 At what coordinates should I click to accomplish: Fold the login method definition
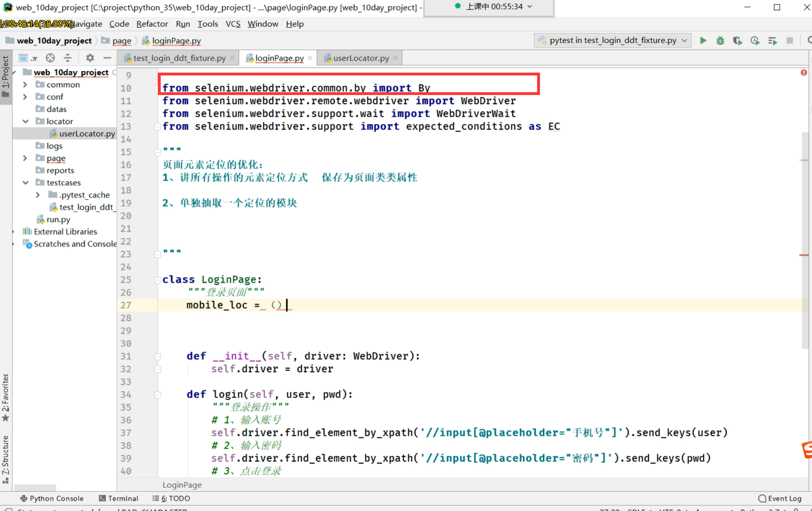pos(157,395)
